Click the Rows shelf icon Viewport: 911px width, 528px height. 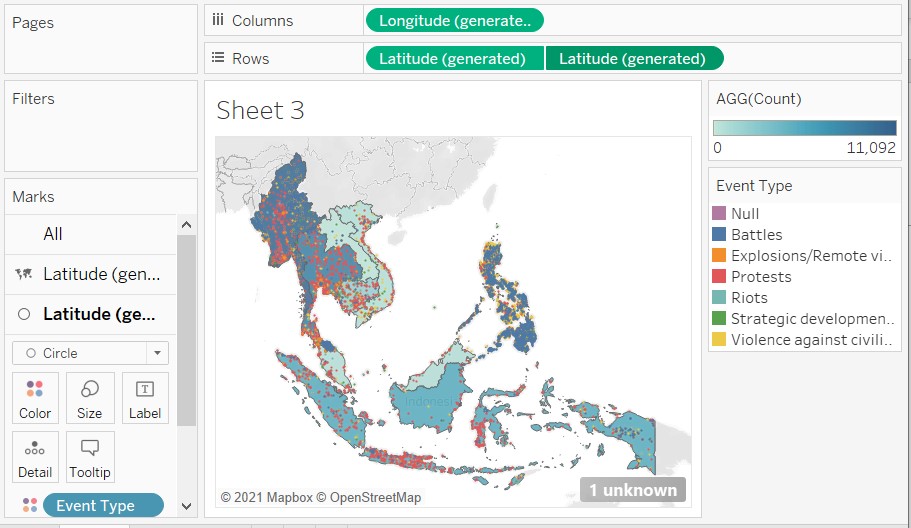(218, 58)
